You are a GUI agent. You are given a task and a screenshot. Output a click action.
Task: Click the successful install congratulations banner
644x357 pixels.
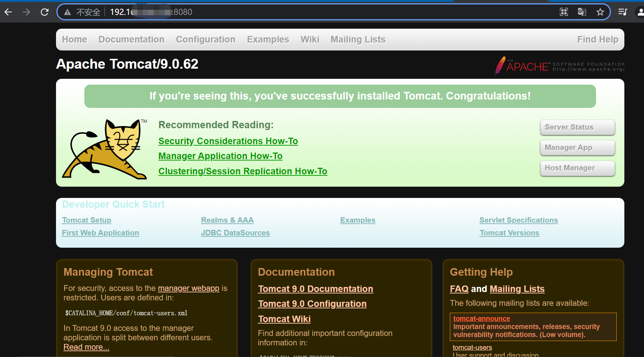point(340,96)
